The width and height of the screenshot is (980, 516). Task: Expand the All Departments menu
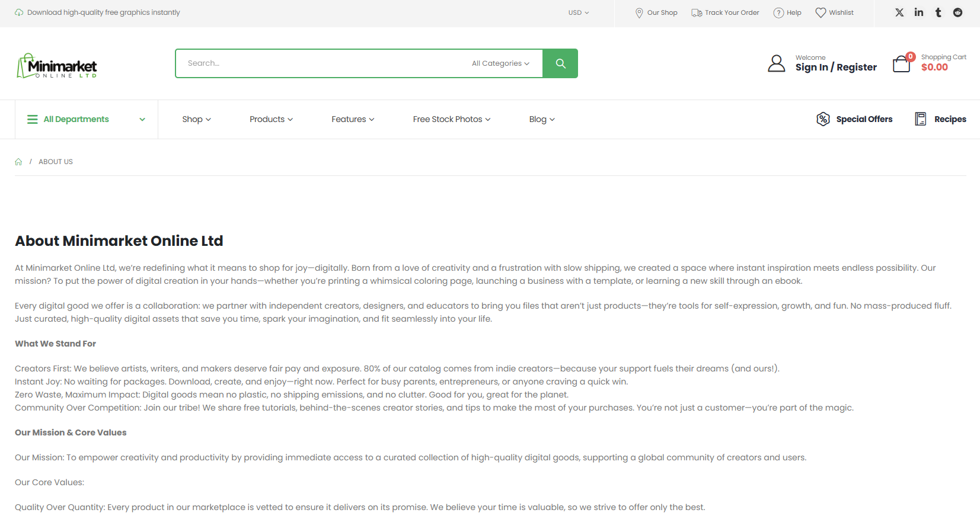86,119
